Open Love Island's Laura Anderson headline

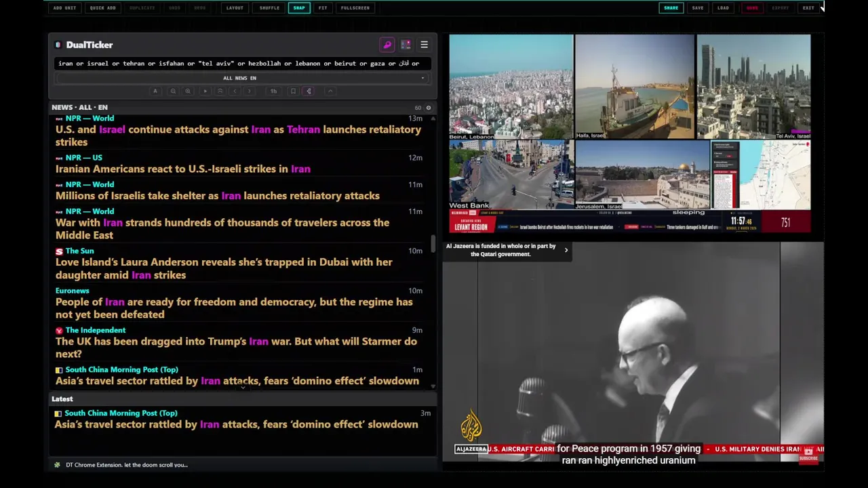pos(224,268)
